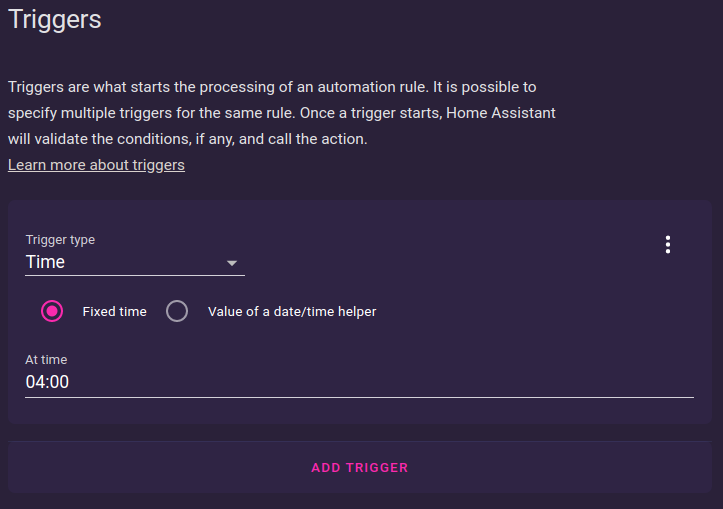
Task: Click "Value of a date/time helper" label
Action: click(x=292, y=312)
